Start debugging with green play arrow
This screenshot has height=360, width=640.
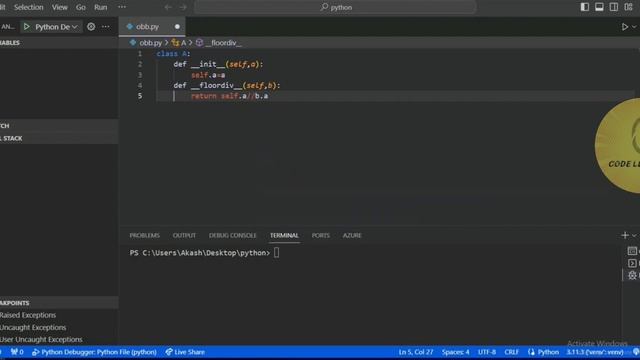27,27
